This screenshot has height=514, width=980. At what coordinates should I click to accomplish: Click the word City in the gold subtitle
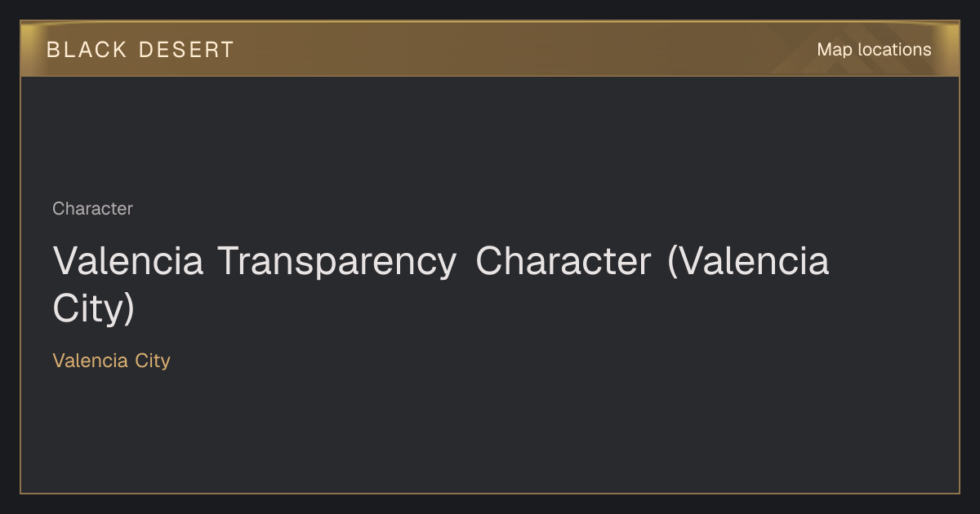153,361
